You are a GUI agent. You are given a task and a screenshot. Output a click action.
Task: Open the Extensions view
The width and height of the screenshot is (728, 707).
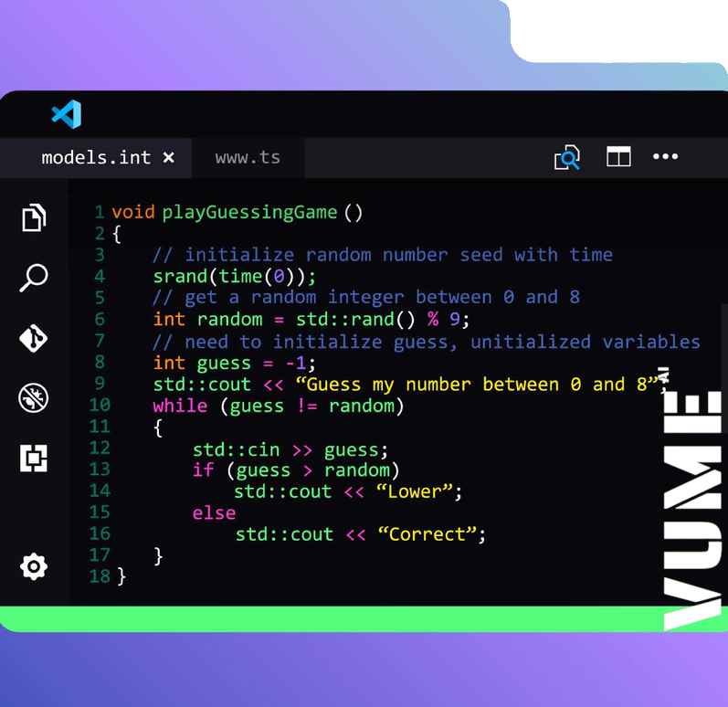pyautogui.click(x=34, y=459)
